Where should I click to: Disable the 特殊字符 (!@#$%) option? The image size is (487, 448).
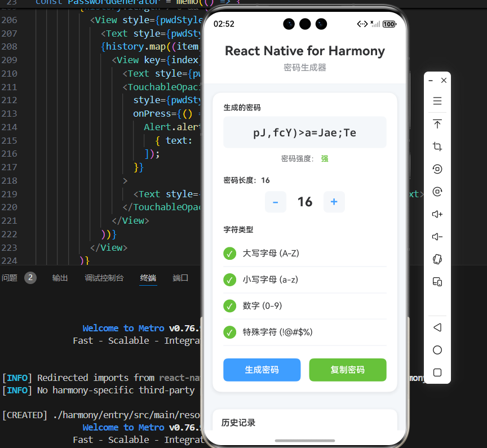click(229, 332)
